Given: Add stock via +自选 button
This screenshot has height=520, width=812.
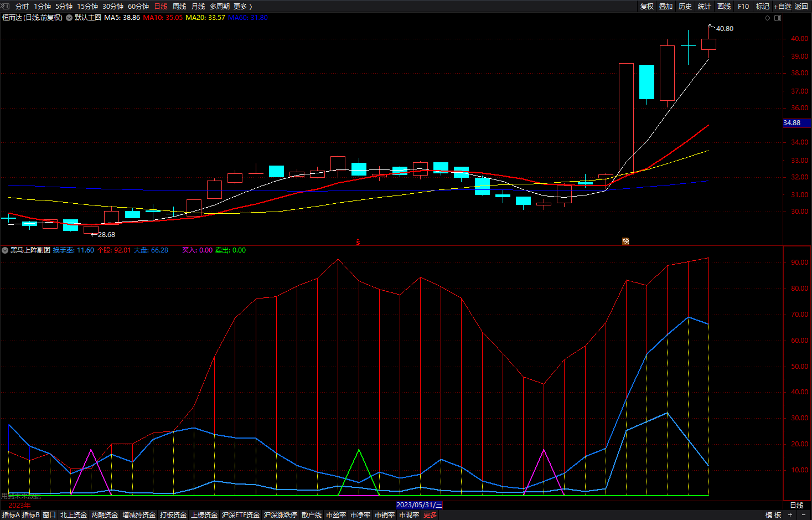Looking at the screenshot, I should [783, 6].
